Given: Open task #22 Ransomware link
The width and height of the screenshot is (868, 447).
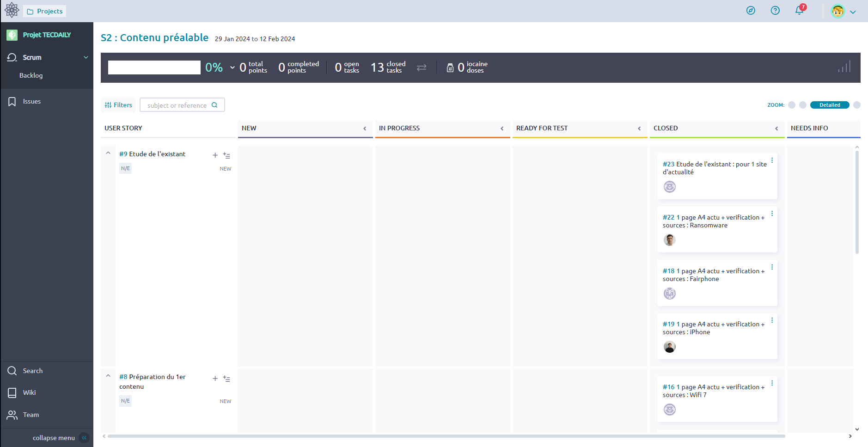Looking at the screenshot, I should point(713,221).
